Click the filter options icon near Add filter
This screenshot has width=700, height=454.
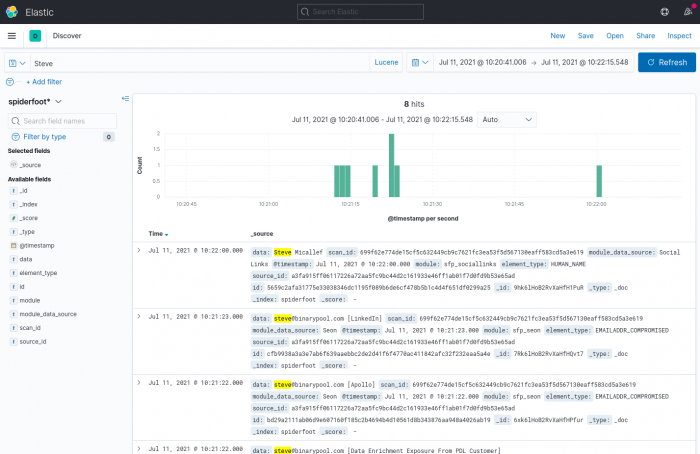coord(10,82)
